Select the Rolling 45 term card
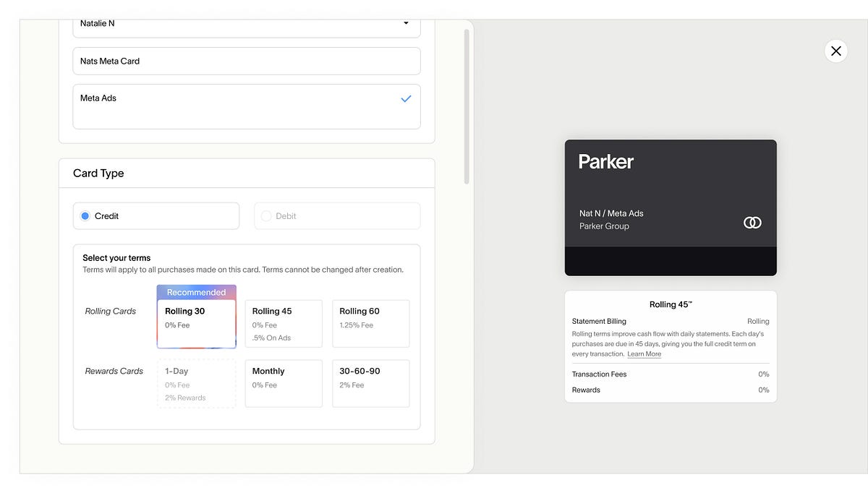Image resolution: width=868 pixels, height=493 pixels. point(284,323)
